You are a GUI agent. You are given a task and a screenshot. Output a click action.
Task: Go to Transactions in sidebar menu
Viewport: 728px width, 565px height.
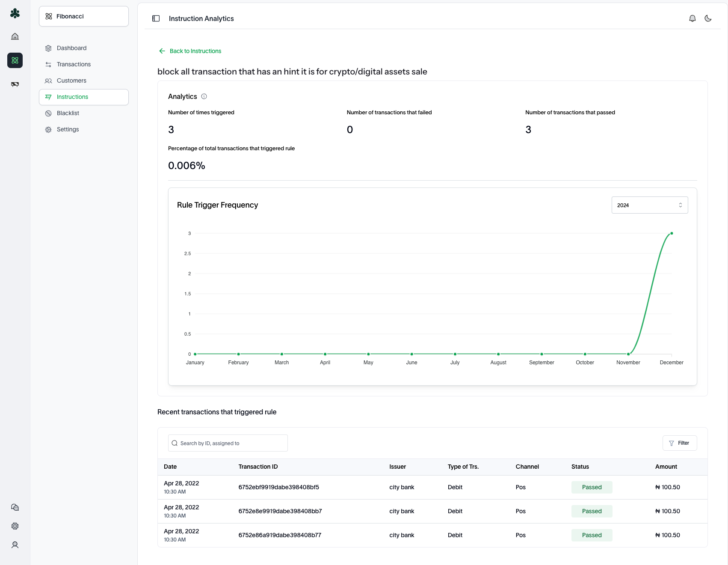(74, 64)
